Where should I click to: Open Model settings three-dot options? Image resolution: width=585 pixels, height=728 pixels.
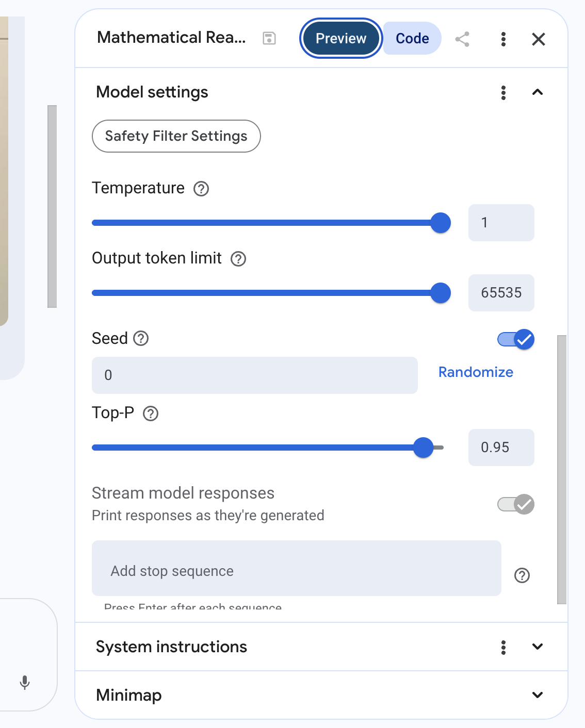[x=503, y=93]
